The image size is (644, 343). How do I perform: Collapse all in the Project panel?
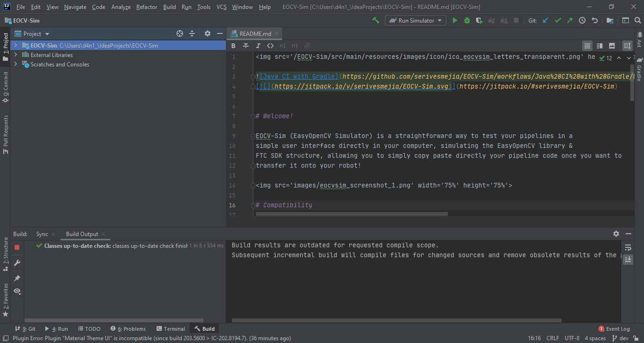[x=192, y=33]
